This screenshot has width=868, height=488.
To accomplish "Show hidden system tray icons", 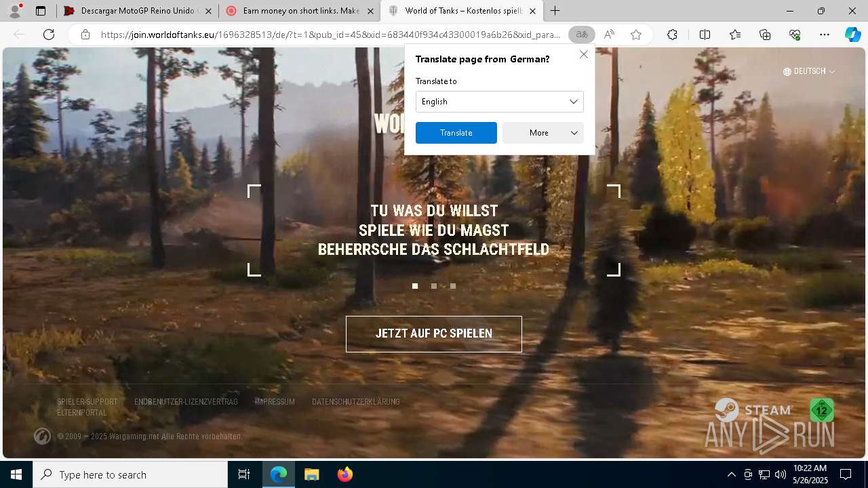I will pos(731,474).
